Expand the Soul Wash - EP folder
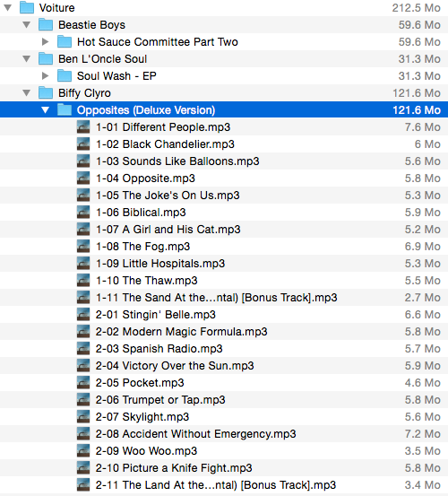 tap(46, 76)
